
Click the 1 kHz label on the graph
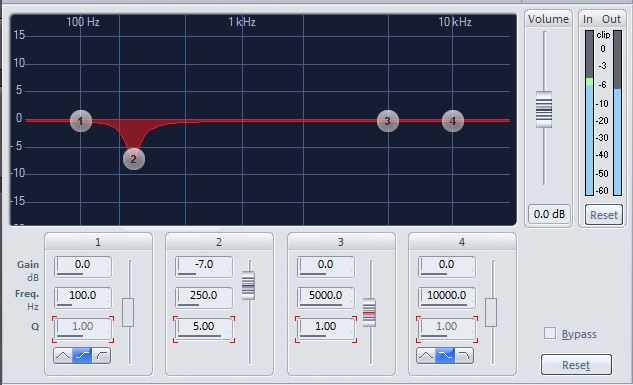click(x=242, y=22)
